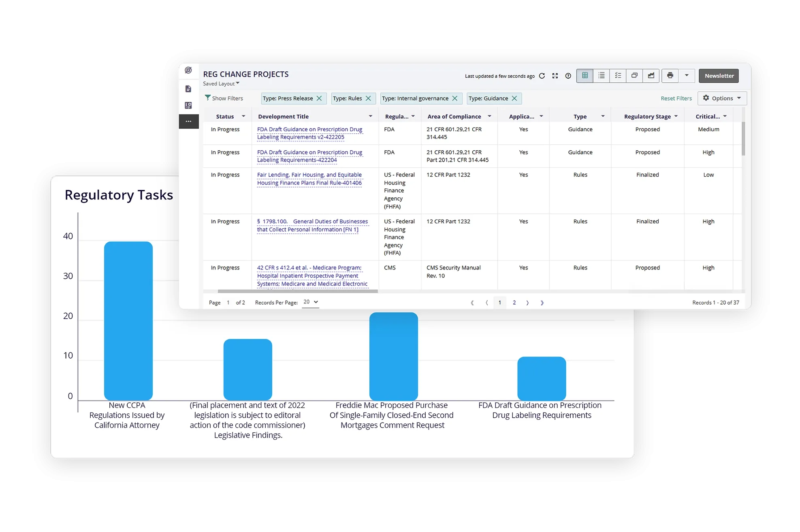Remove the Type: Guidance filter chip
This screenshot has height=532, width=800.
pos(514,98)
